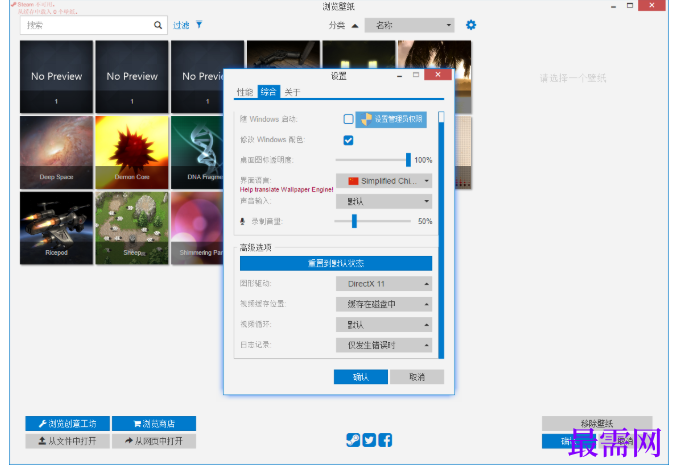This screenshot has width=680, height=474.
Task: Open the Facebook icon at the bottom
Action: pos(385,440)
